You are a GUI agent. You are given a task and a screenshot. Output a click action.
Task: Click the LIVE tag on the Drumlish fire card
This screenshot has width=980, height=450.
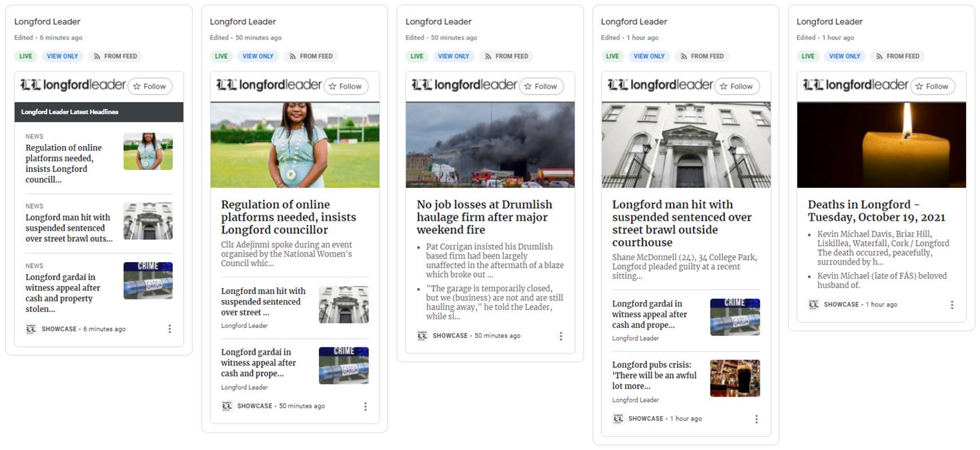click(x=417, y=57)
